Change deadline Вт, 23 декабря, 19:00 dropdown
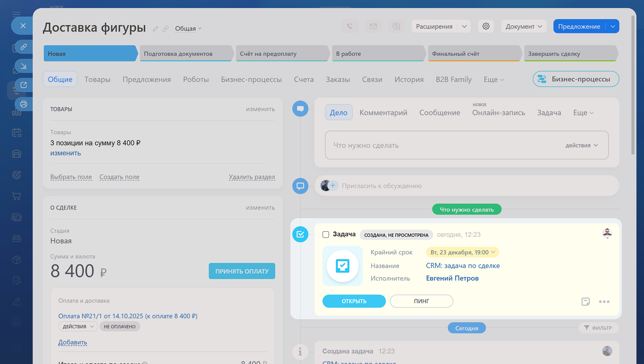The height and width of the screenshot is (364, 644). (462, 252)
